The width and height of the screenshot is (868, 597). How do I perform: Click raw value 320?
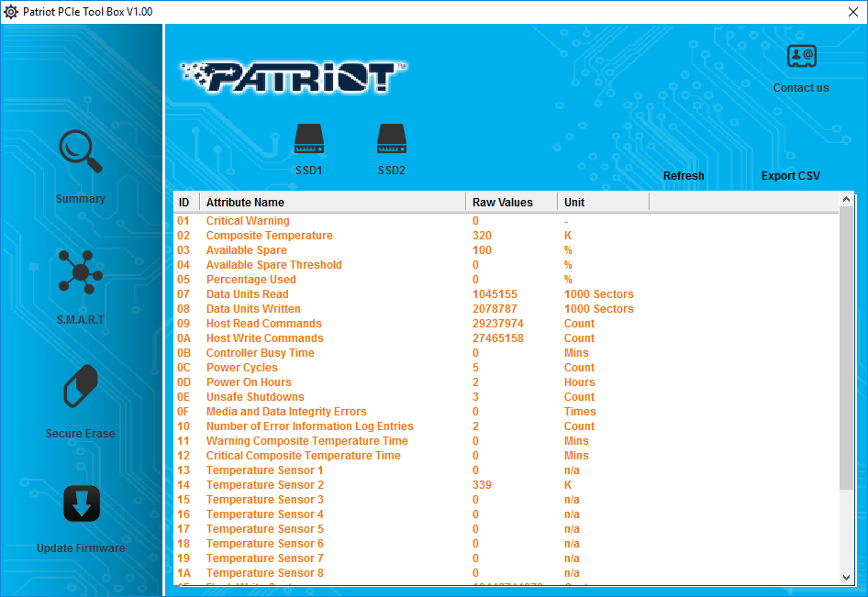coord(482,236)
